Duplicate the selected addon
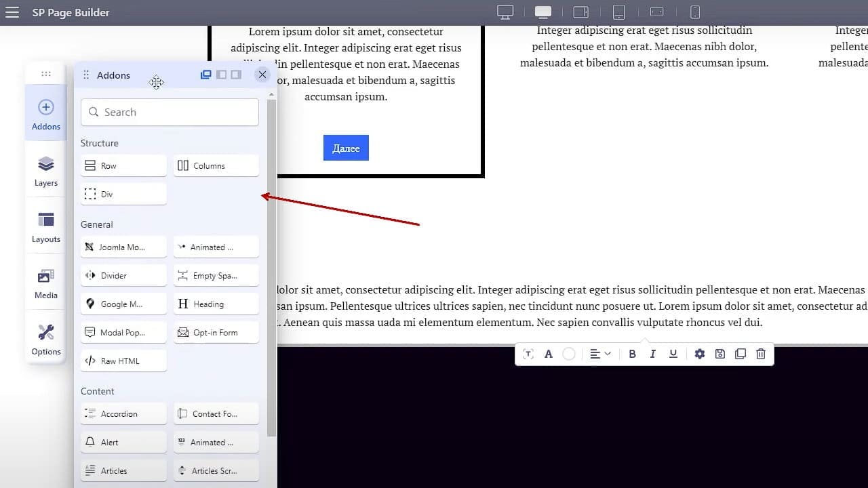This screenshot has width=868, height=488. pos(741,354)
